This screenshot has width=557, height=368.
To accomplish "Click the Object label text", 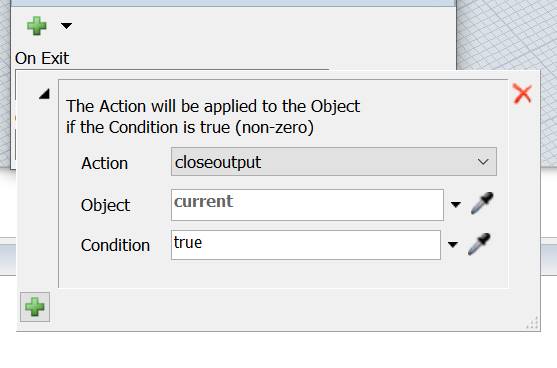I will (x=106, y=205).
